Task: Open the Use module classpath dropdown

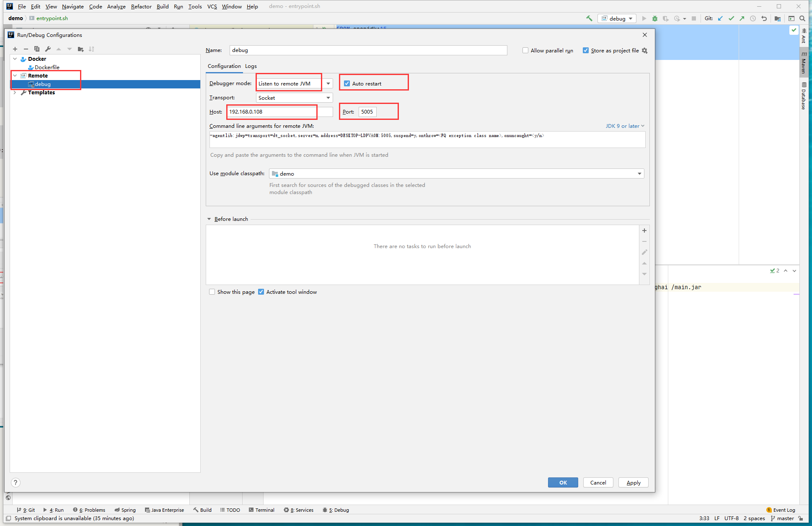Action: coord(639,174)
